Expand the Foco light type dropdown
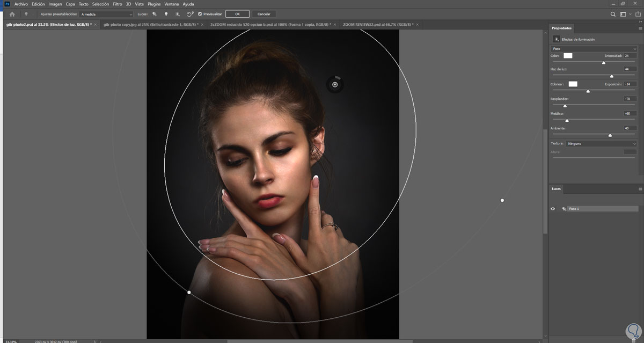This screenshot has height=343, width=644. point(594,49)
